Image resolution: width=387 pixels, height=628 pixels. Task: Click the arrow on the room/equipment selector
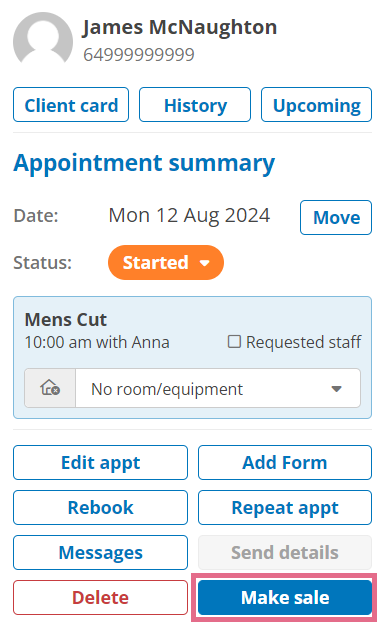[337, 388]
